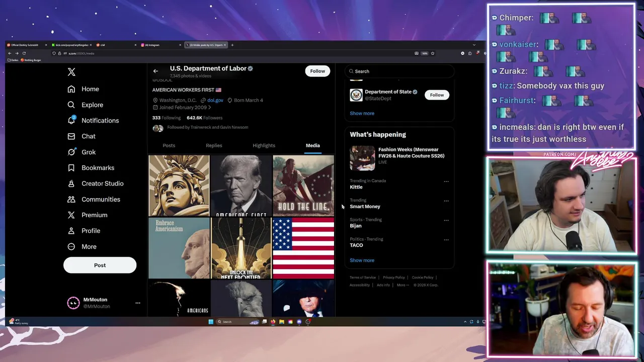Expand the Joined February 2009 chevron
This screenshot has height=362, width=644.
pos(209,108)
